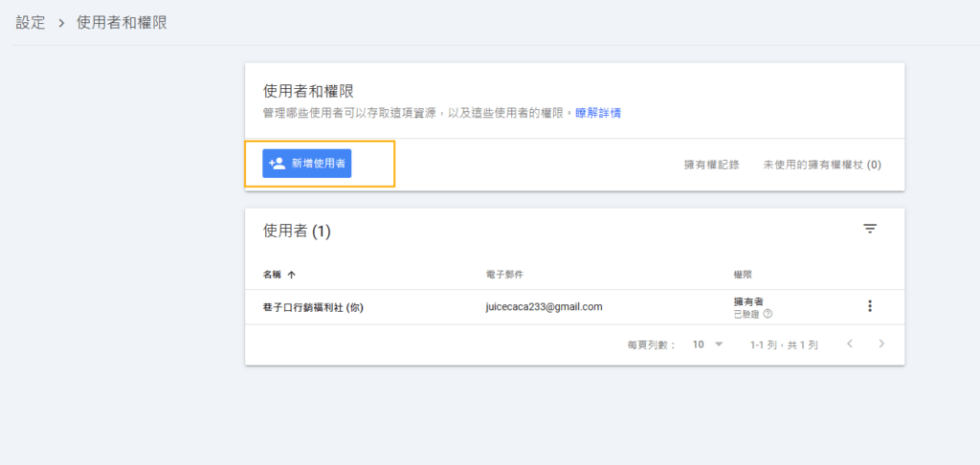Click the help icon next to 已驗證
This screenshot has height=465, width=980.
tap(768, 314)
